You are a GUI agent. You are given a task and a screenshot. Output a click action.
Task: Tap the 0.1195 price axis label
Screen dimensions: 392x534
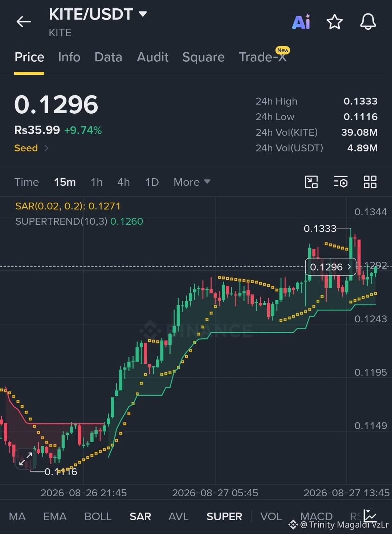pos(371,372)
